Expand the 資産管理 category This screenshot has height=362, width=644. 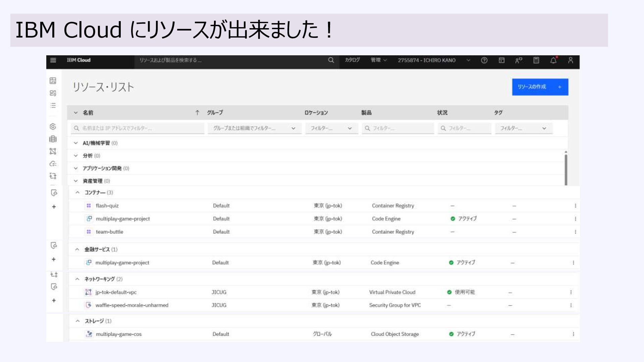point(76,181)
